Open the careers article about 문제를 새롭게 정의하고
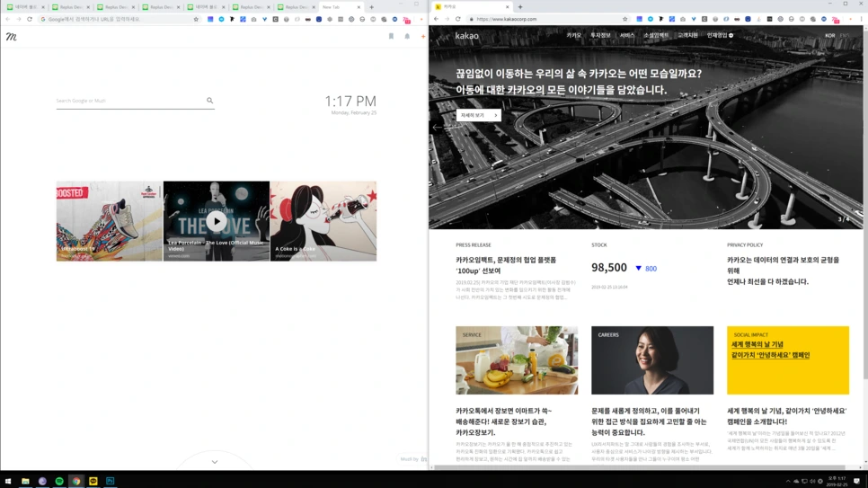The width and height of the screenshot is (868, 488). point(649,421)
